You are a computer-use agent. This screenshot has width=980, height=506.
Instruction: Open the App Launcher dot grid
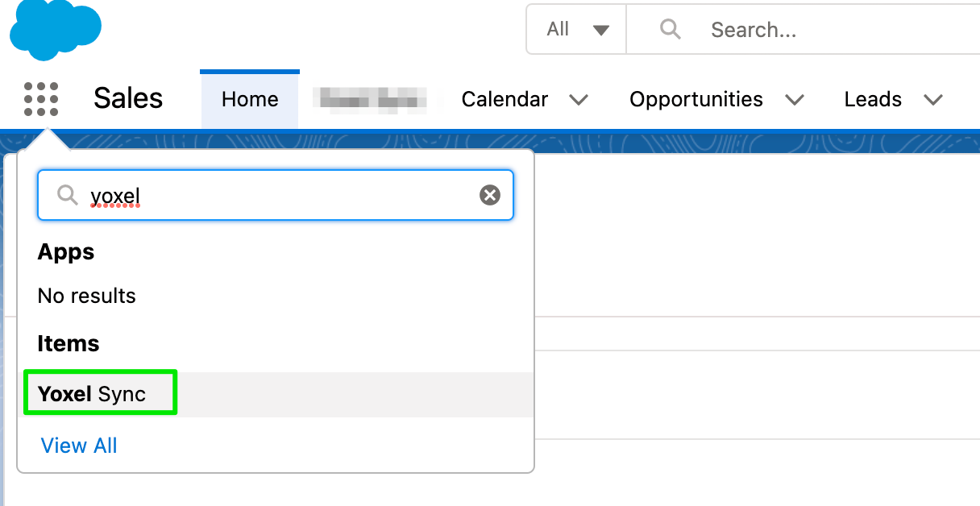[x=41, y=99]
